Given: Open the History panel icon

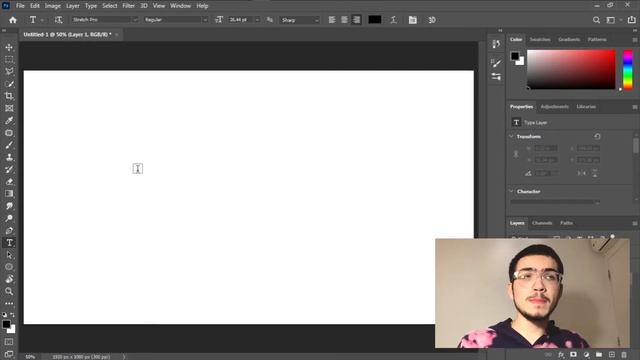Looking at the screenshot, I should (x=496, y=44).
